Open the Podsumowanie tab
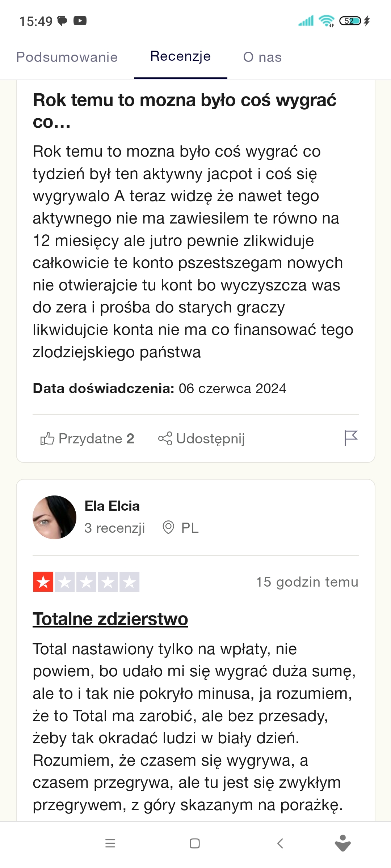This screenshot has width=391, height=868. tap(67, 57)
